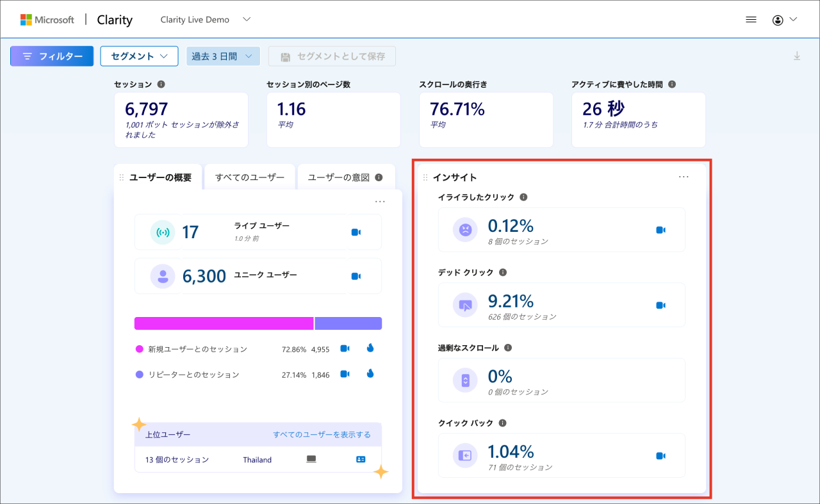The height and width of the screenshot is (504, 820).
Task: Click the excessive scroll icon
Action: tap(465, 380)
